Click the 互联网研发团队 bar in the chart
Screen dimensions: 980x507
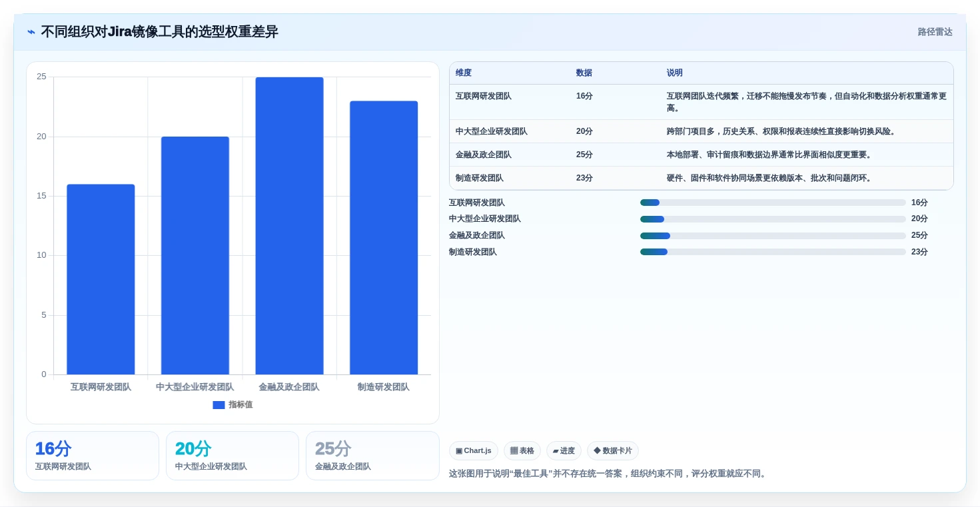pyautogui.click(x=101, y=279)
